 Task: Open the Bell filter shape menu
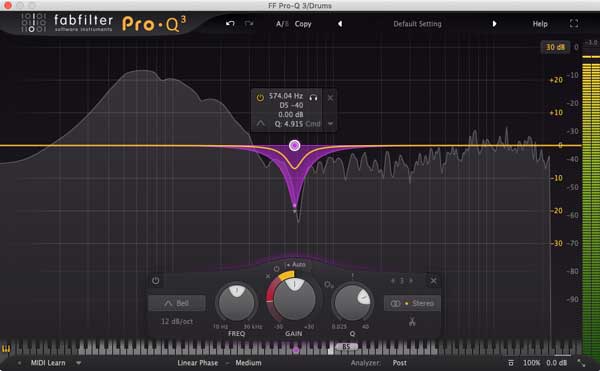click(177, 303)
